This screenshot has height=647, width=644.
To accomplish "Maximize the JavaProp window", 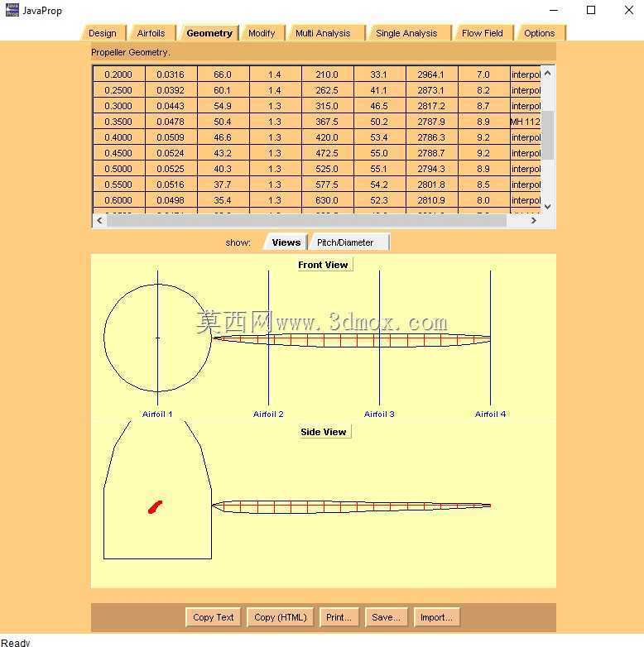I will tap(591, 10).
